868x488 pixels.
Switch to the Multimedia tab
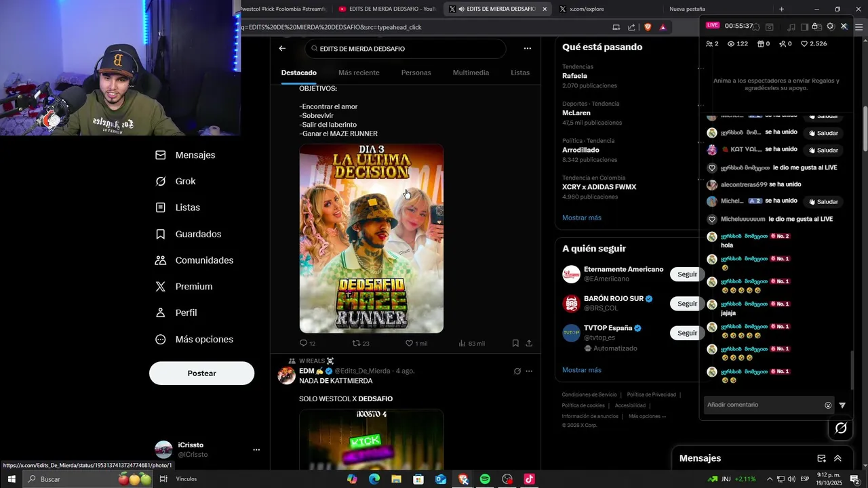(x=471, y=73)
